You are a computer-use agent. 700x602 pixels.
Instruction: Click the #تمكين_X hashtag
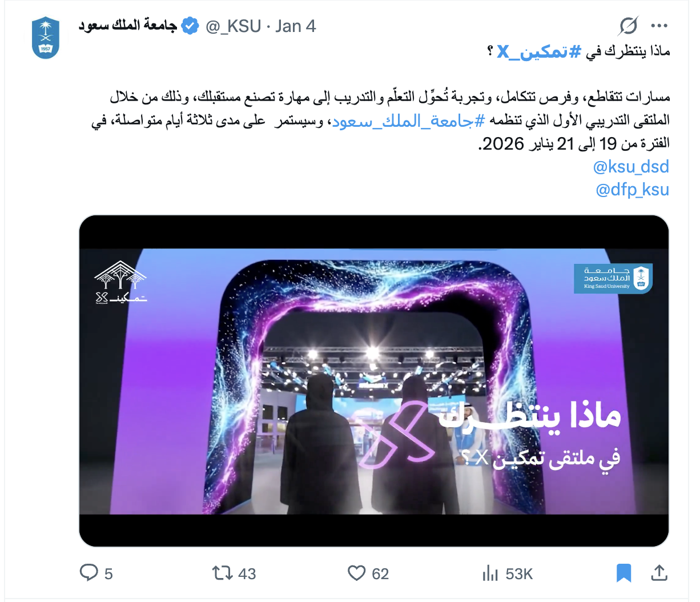532,51
